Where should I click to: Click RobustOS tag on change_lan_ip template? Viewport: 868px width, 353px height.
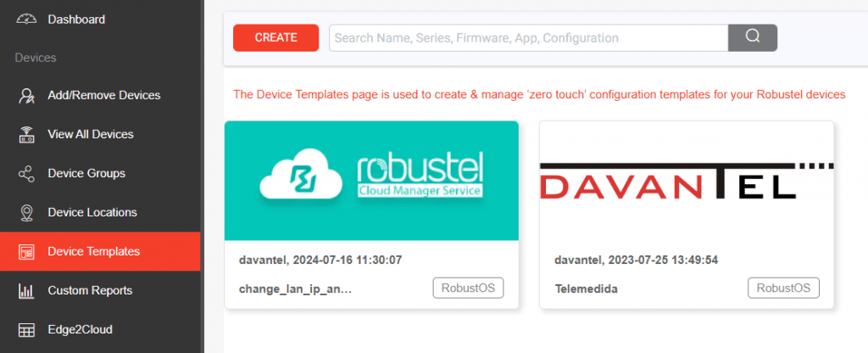[x=468, y=289]
